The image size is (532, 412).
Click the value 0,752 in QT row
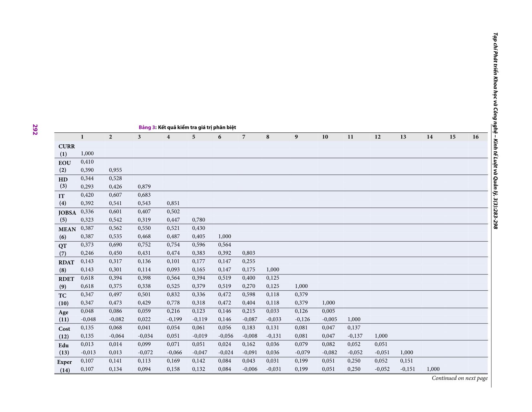click(144, 245)
